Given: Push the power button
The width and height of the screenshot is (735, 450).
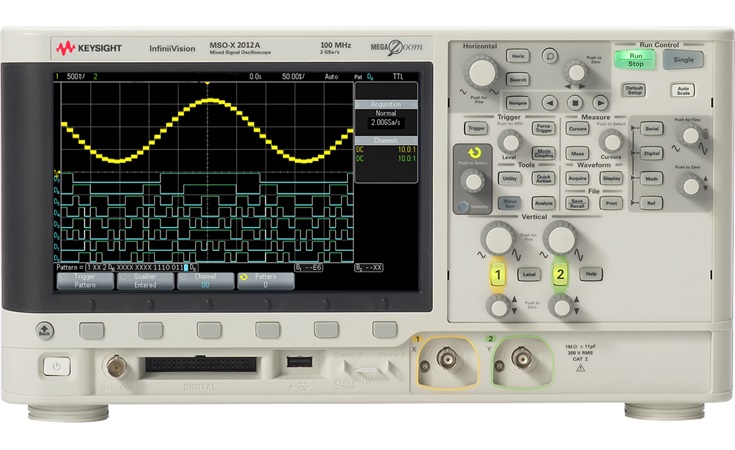Looking at the screenshot, I should (57, 366).
